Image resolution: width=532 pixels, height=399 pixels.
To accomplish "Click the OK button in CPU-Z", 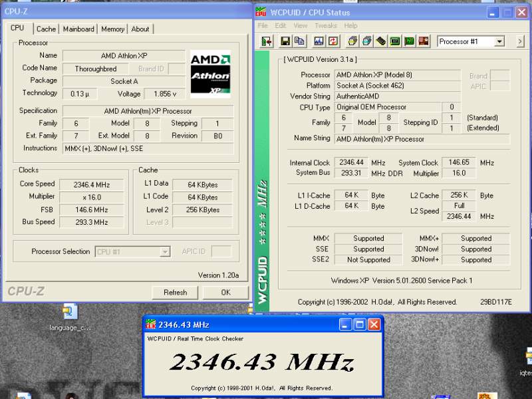I will (x=225, y=293).
